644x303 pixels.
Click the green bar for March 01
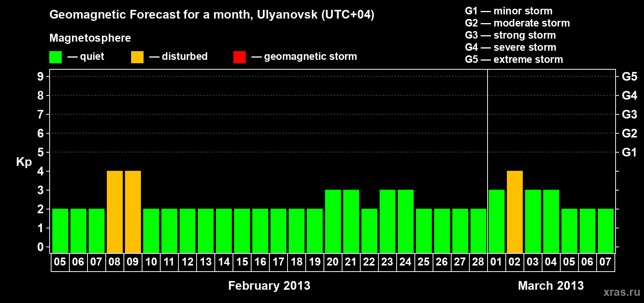[x=497, y=221]
